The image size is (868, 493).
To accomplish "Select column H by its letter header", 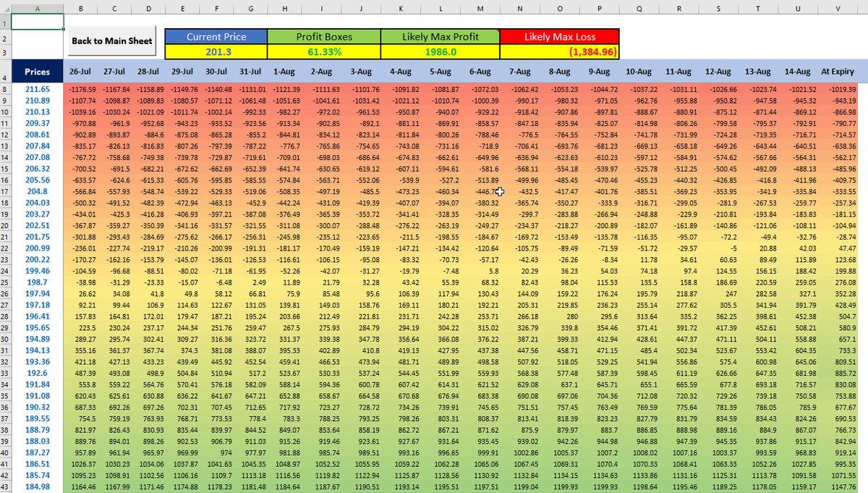I will 284,8.
